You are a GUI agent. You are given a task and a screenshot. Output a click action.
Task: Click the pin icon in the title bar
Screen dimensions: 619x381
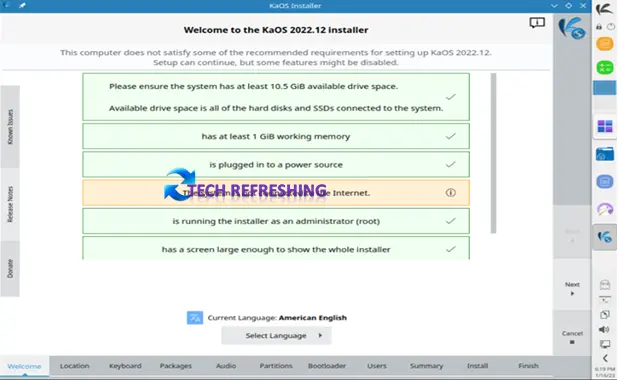[x=22, y=6]
